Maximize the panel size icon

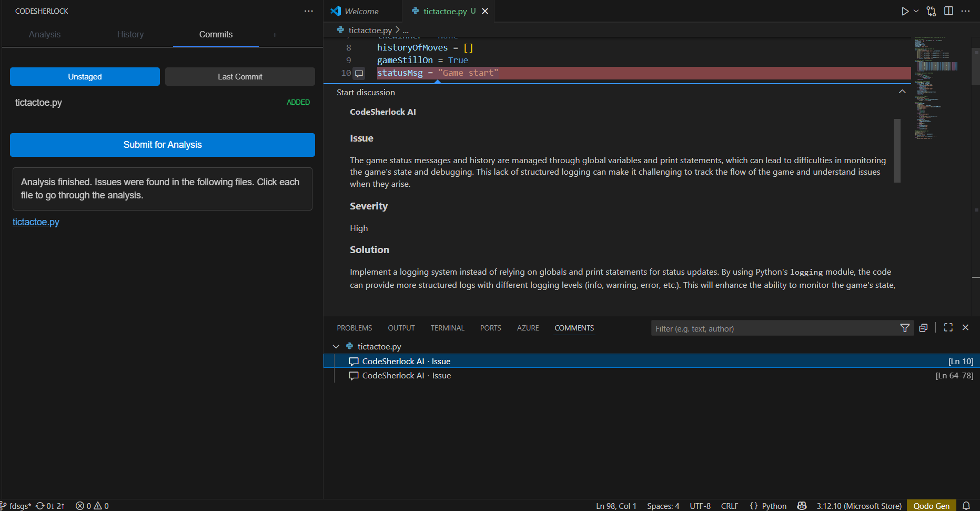click(948, 327)
